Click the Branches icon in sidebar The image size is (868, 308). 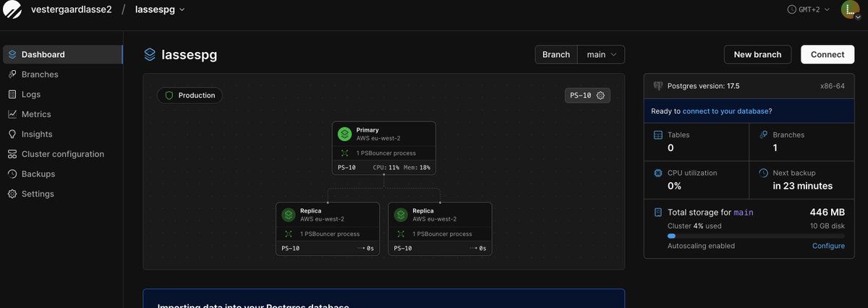click(x=12, y=74)
